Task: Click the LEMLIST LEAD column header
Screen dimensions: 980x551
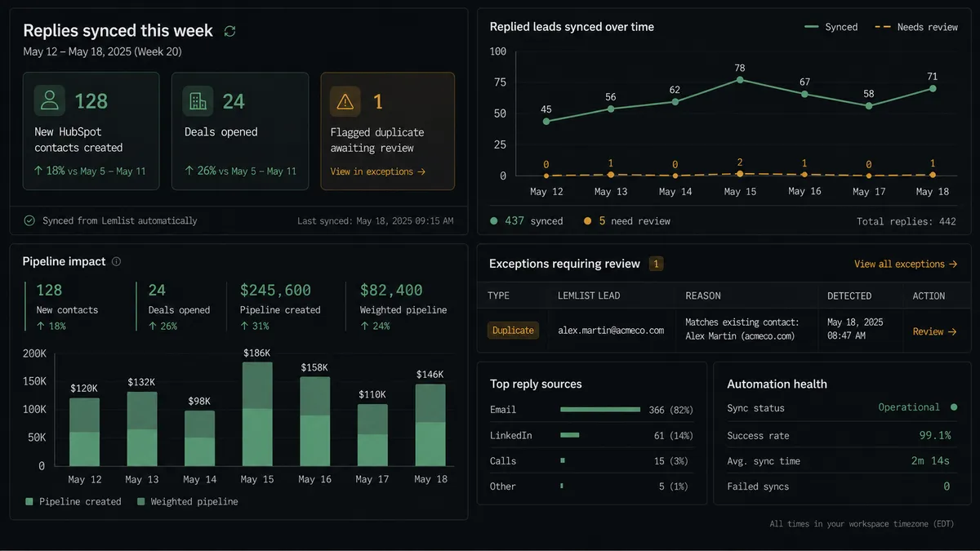Action: (x=589, y=295)
